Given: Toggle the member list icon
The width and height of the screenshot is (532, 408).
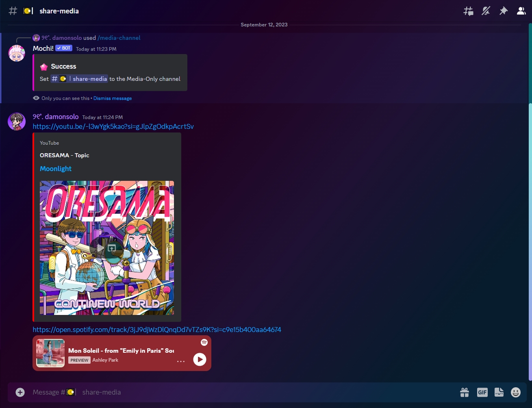Looking at the screenshot, I should click(x=521, y=11).
